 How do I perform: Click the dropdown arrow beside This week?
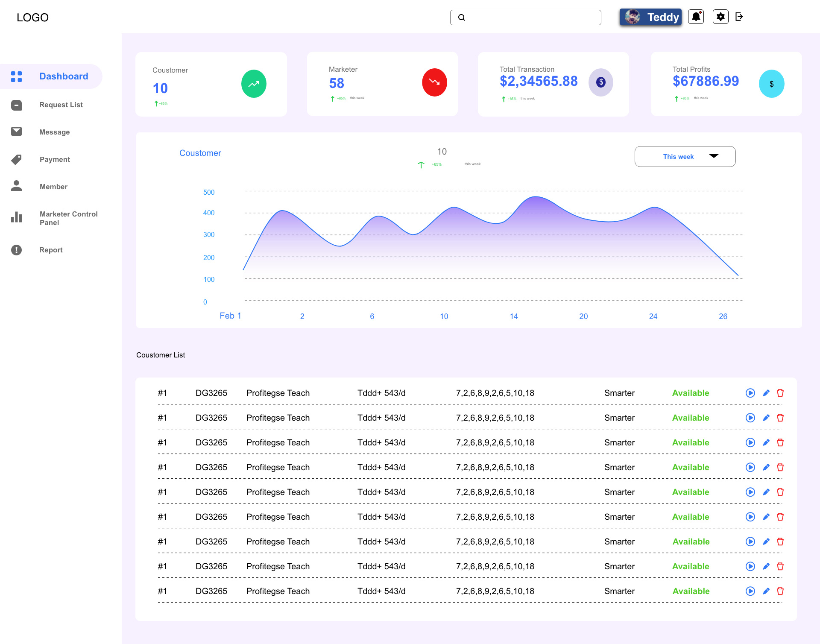(x=714, y=156)
